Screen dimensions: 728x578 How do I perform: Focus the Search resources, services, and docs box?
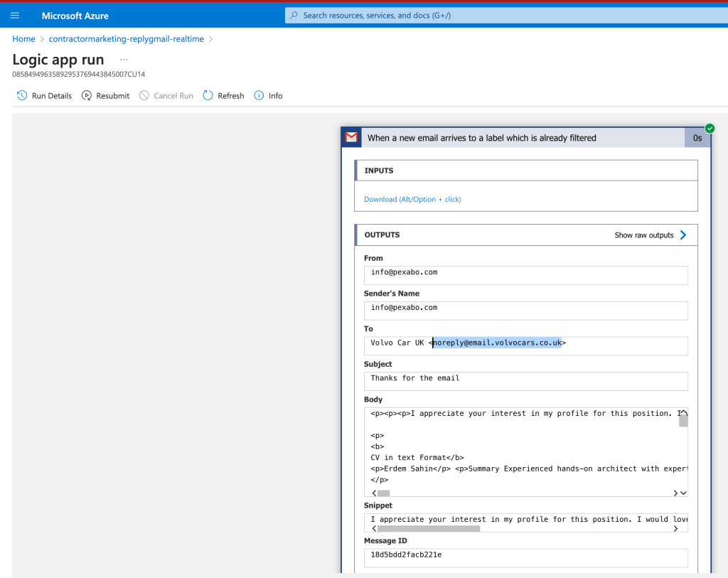pyautogui.click(x=506, y=16)
